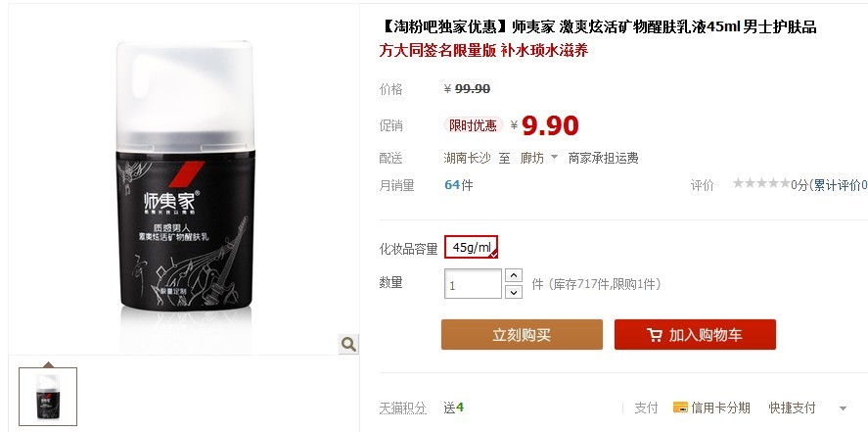Click the quantity input field
868x432 pixels.
[x=473, y=283]
